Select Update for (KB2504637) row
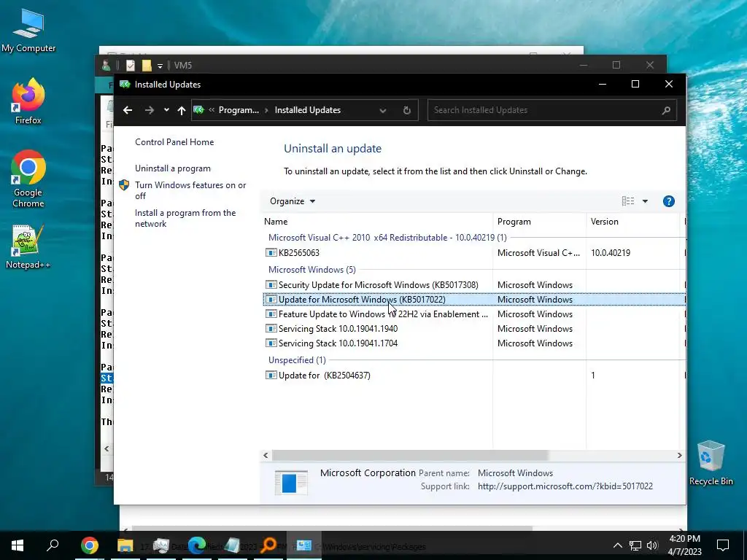 pos(474,376)
